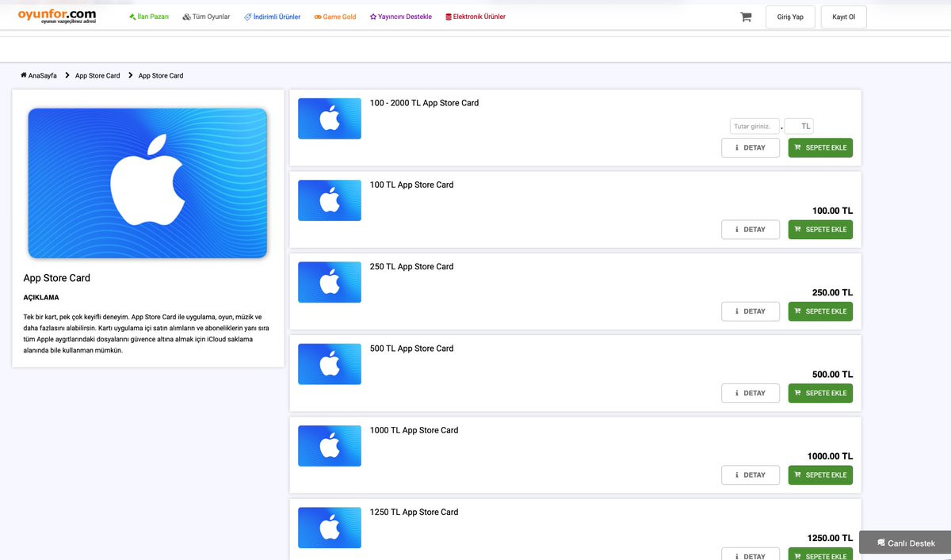This screenshot has height=560, width=951.
Task: Focus the TL decimal input field
Action: (x=799, y=126)
